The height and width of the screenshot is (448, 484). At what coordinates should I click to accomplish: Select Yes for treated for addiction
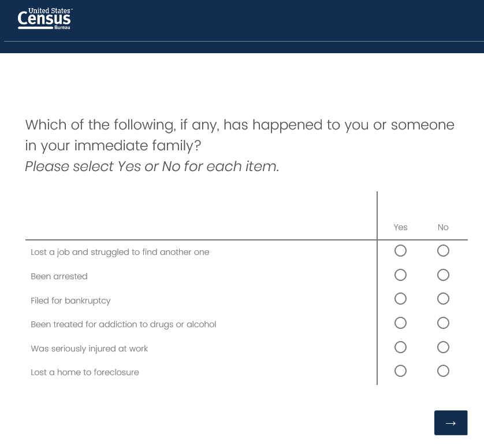pyautogui.click(x=400, y=323)
